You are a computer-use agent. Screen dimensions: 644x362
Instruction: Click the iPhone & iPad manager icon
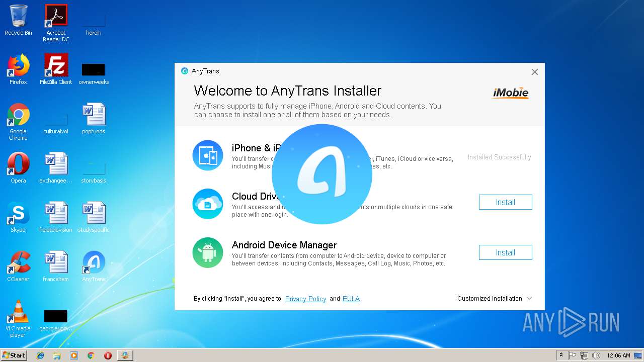coord(208,155)
